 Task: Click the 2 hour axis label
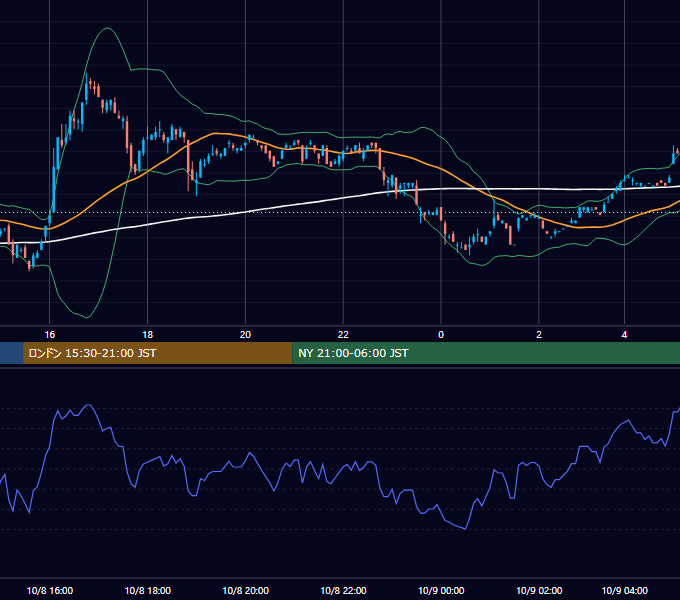pyautogui.click(x=539, y=335)
